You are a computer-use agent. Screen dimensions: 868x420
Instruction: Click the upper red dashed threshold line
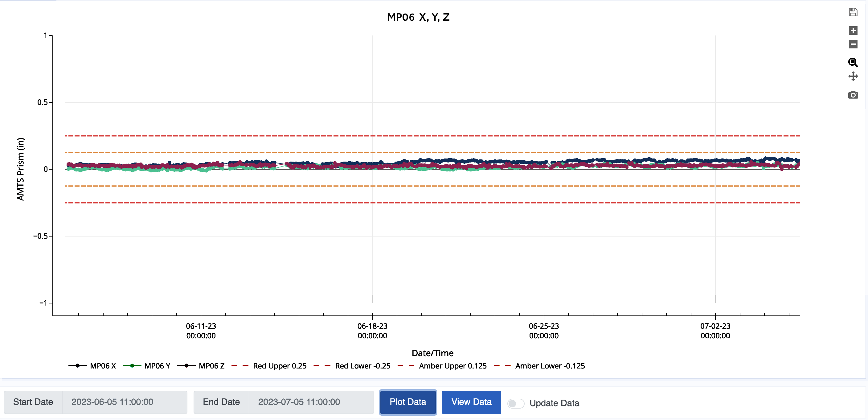pos(433,136)
